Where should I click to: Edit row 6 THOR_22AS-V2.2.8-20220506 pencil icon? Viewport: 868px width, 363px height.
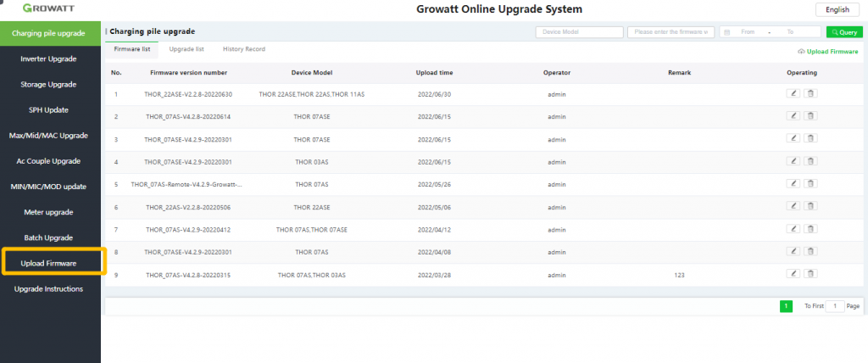793,205
